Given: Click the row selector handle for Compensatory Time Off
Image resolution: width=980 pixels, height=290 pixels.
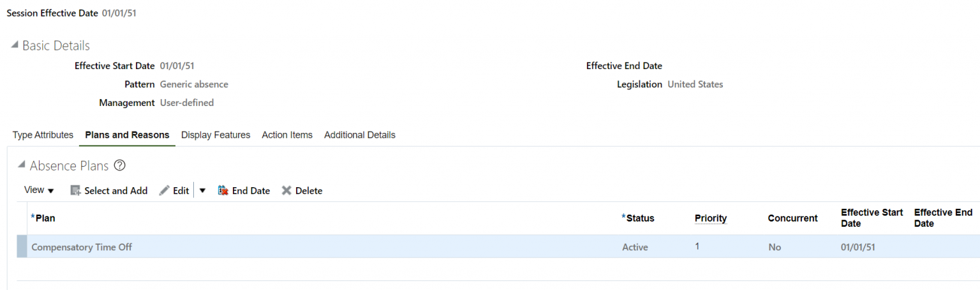Looking at the screenshot, I should tap(22, 247).
